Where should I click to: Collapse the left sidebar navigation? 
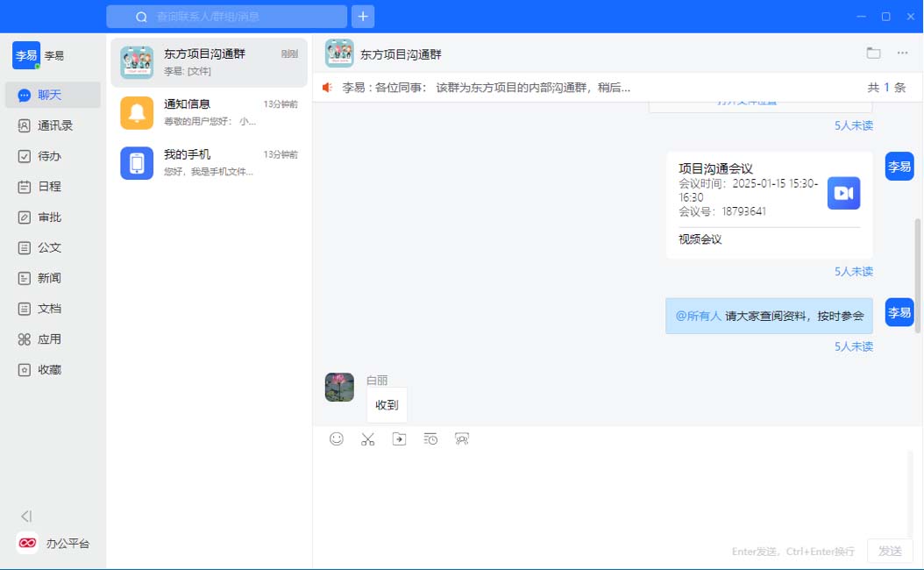pos(26,517)
